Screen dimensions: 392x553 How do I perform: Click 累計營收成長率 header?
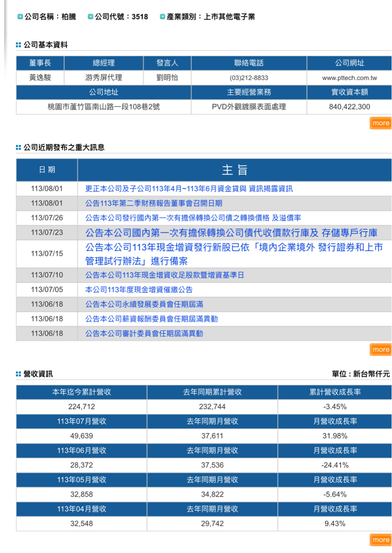click(335, 392)
